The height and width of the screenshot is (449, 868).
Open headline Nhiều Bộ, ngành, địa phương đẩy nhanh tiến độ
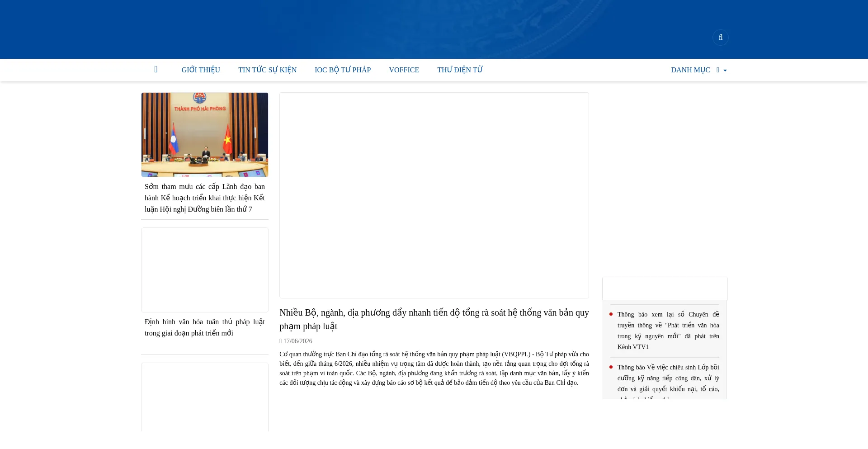point(434,319)
